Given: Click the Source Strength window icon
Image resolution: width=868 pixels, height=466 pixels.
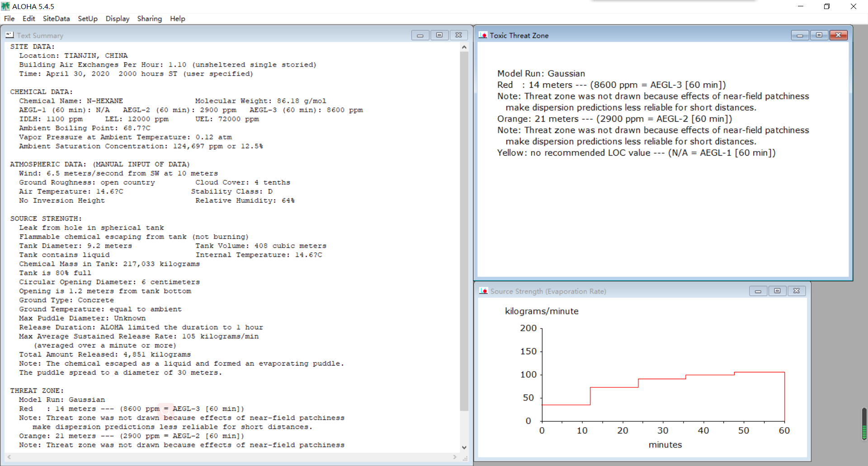Looking at the screenshot, I should pyautogui.click(x=483, y=291).
